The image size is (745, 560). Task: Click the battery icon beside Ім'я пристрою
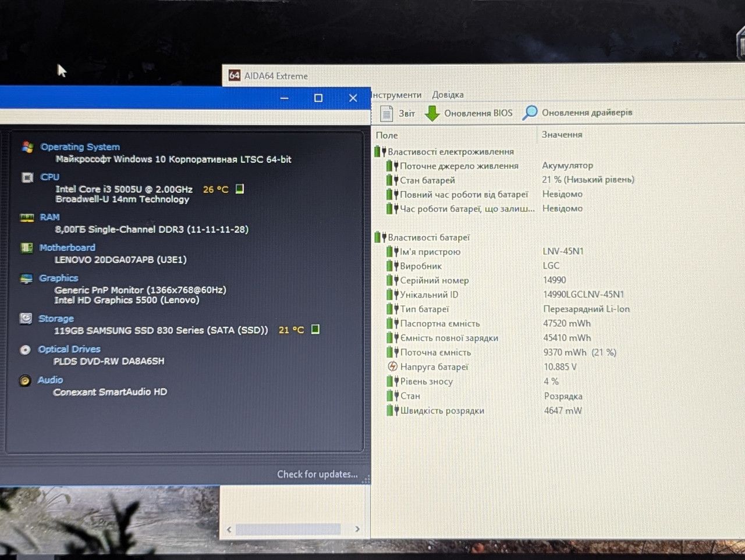point(392,252)
